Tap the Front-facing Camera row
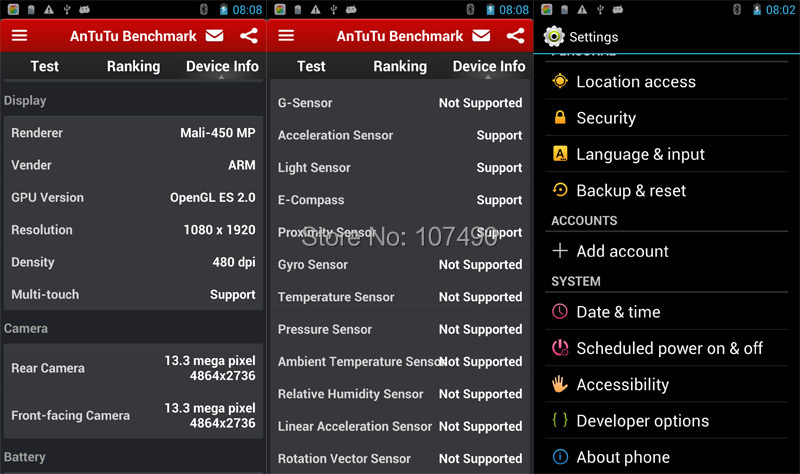Viewport: 800px width, 474px height. click(x=133, y=415)
